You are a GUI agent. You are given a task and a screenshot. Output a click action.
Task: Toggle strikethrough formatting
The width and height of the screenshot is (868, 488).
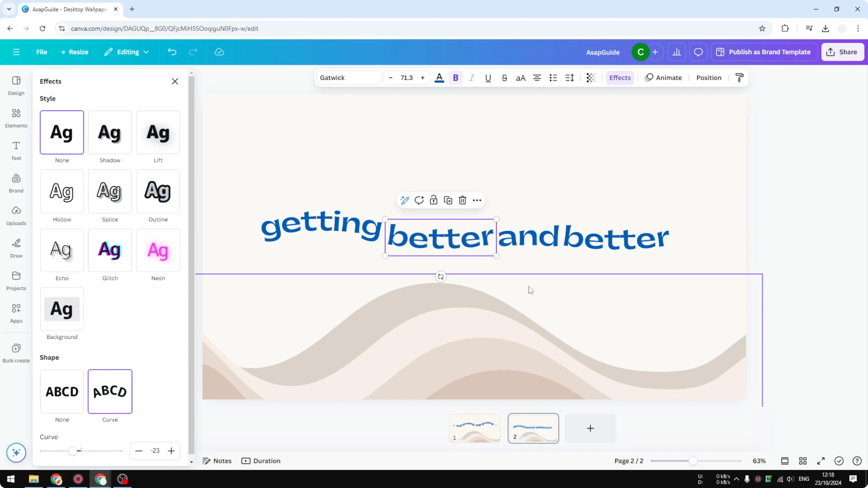[x=505, y=78]
